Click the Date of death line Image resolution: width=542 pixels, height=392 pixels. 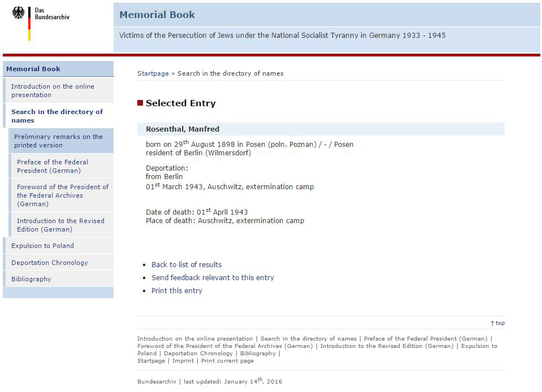197,212
